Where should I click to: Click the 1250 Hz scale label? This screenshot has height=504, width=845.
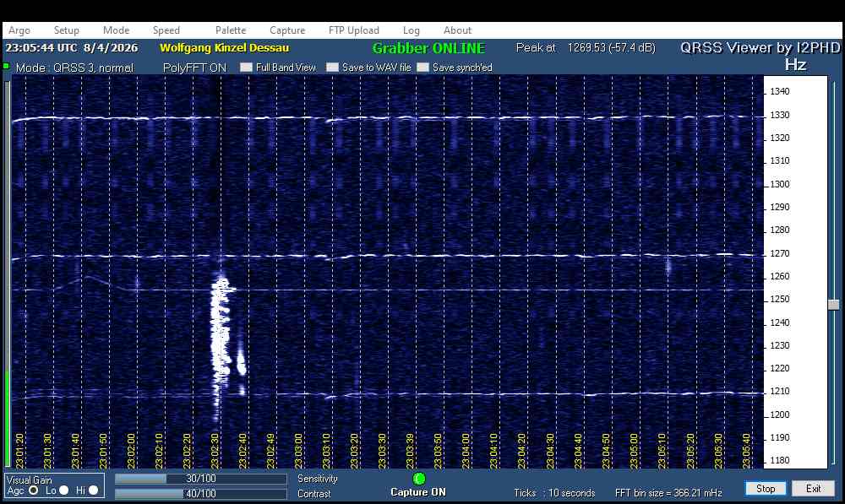tap(779, 300)
